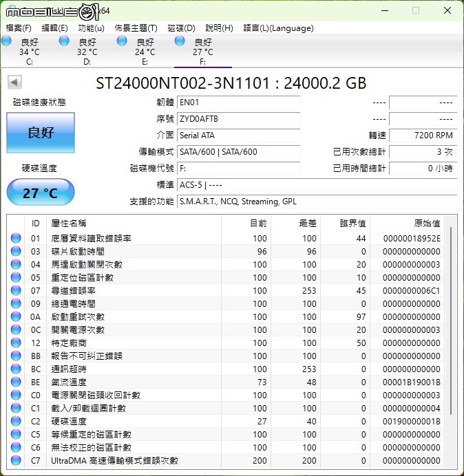Select the E: drive tab at 24 °C

point(145,52)
